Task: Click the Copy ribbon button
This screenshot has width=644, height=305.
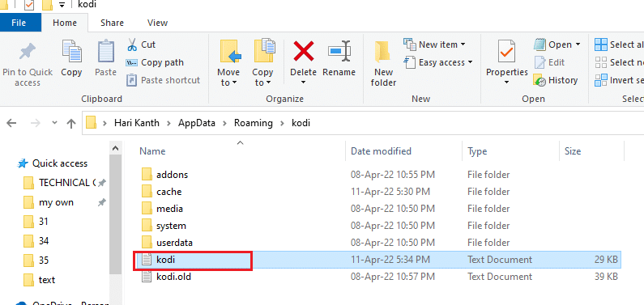Action: [x=71, y=58]
